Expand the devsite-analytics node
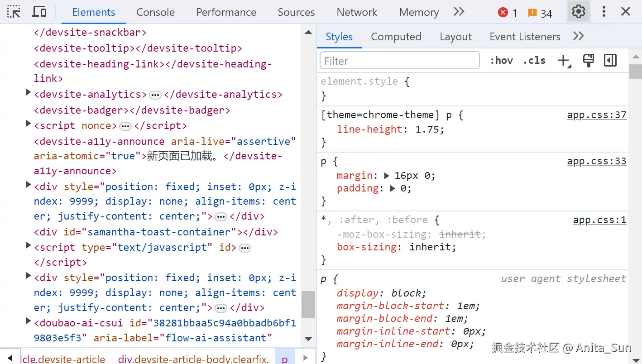The height and width of the screenshot is (364, 642). 28,92
